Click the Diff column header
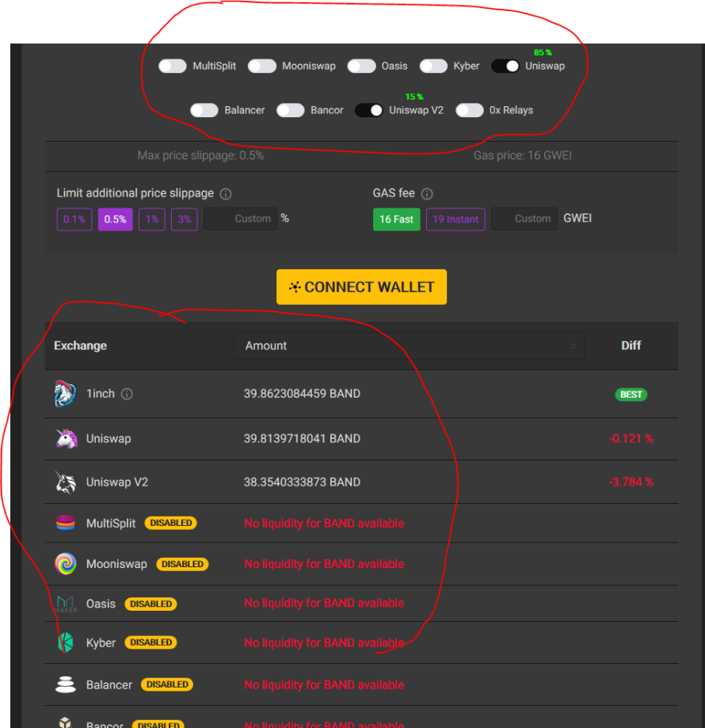Viewport: 705px width, 728px height. (631, 345)
